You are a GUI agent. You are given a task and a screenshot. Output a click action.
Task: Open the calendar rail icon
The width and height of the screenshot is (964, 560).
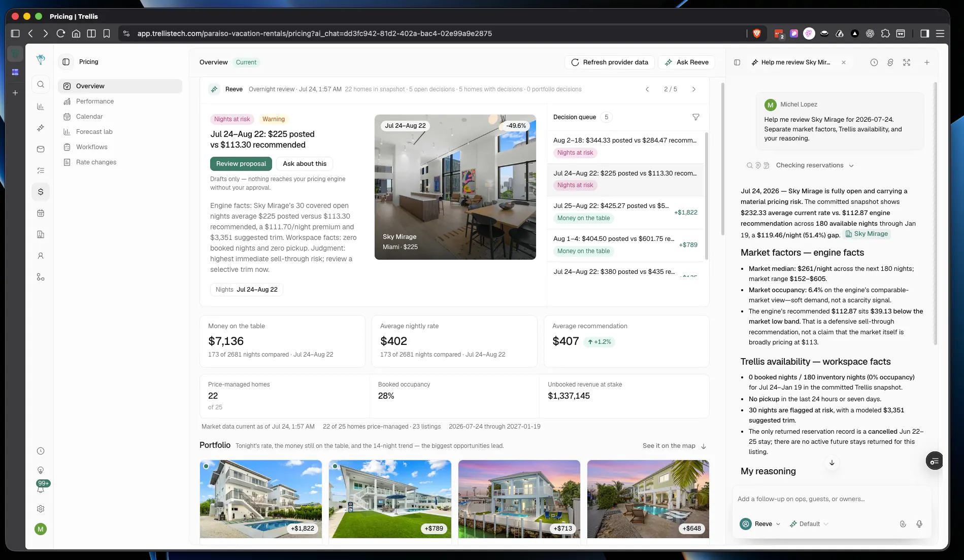(41, 213)
